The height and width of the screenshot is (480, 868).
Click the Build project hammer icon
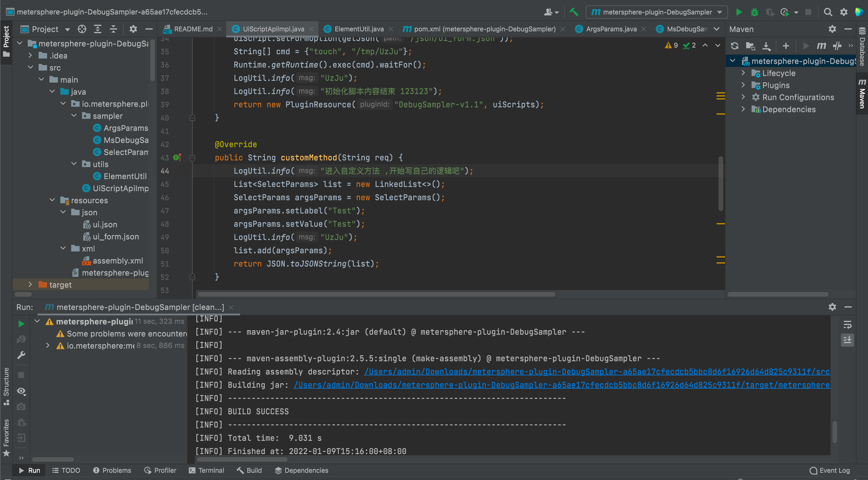pyautogui.click(x=574, y=12)
